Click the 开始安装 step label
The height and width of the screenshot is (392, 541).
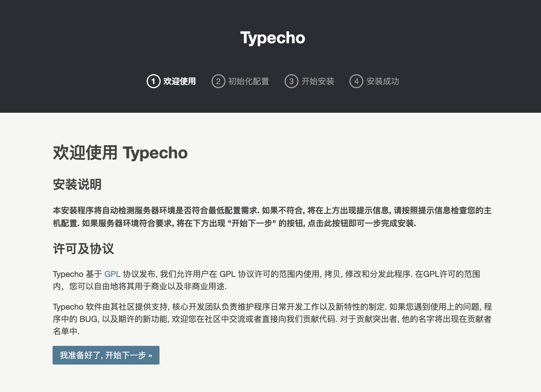(x=318, y=81)
